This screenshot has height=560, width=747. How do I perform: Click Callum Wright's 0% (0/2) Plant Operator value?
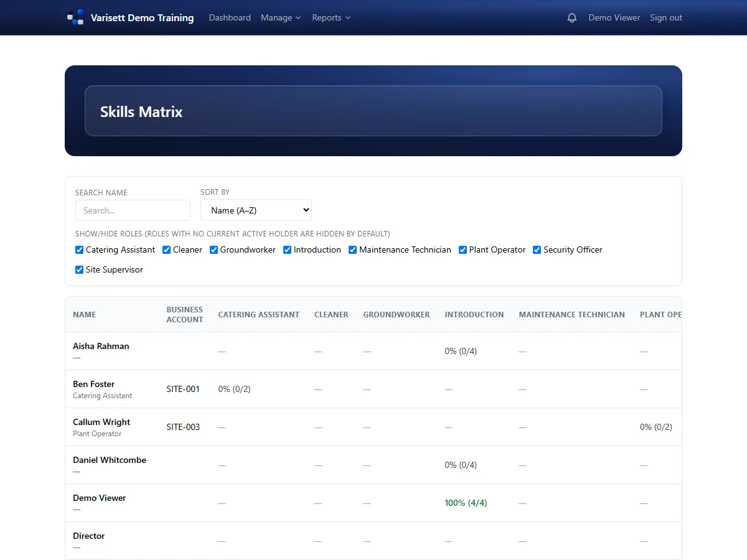point(656,427)
